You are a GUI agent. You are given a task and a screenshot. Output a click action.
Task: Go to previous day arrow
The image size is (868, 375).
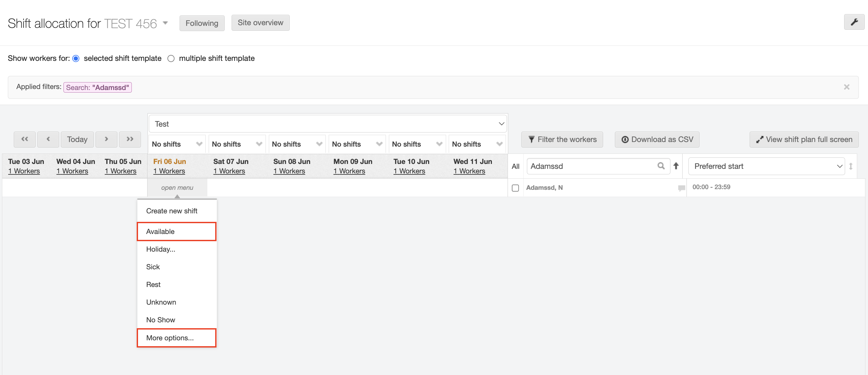point(48,139)
